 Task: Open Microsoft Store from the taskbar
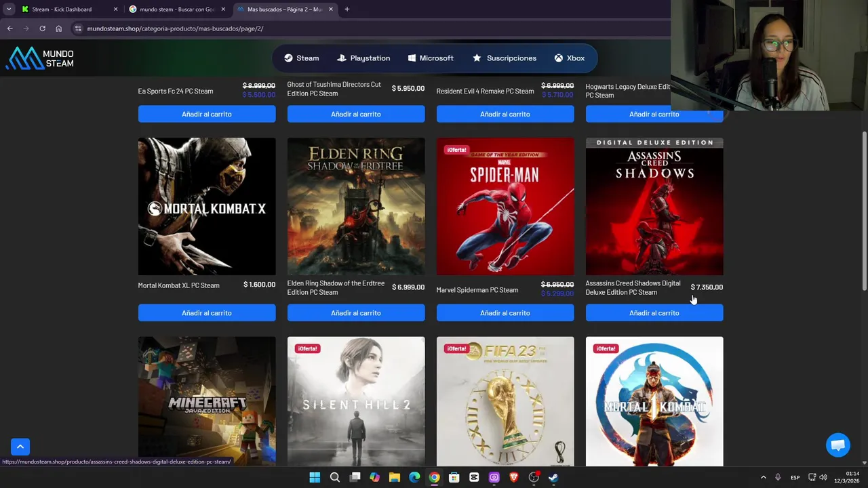454,478
